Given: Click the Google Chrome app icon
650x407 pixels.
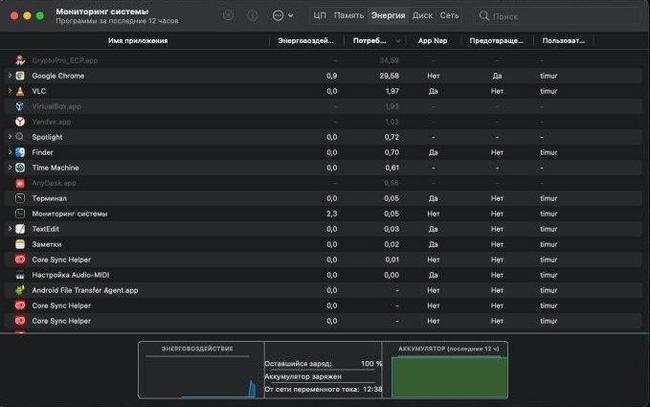Looking at the screenshot, I should [21, 76].
